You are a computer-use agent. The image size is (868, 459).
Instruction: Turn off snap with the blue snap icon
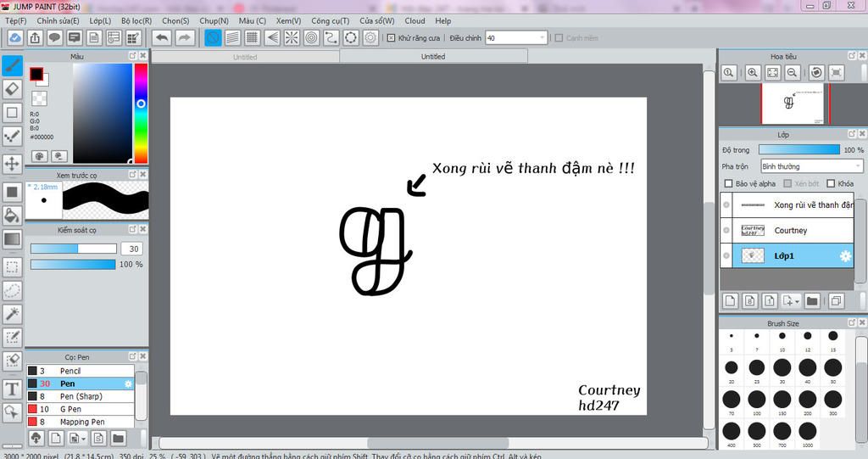tap(213, 37)
